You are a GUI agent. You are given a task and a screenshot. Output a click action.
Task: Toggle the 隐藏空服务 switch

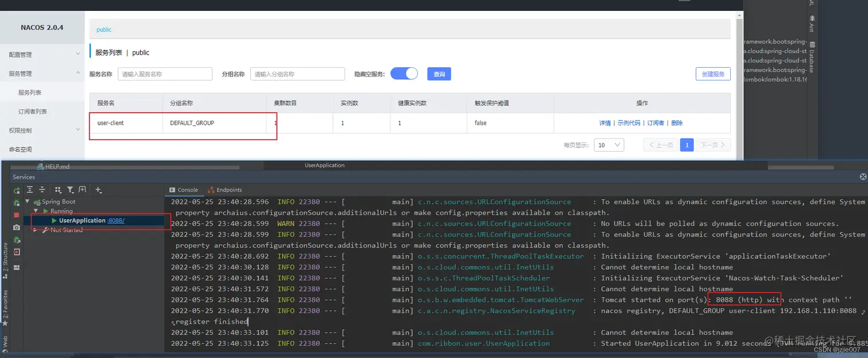(x=404, y=74)
